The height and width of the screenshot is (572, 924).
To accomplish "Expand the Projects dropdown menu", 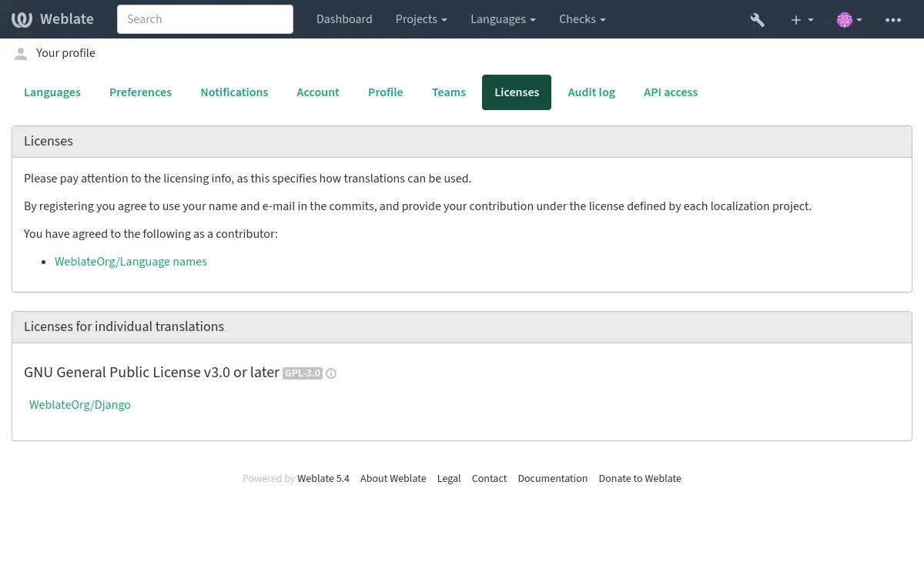I will (421, 19).
